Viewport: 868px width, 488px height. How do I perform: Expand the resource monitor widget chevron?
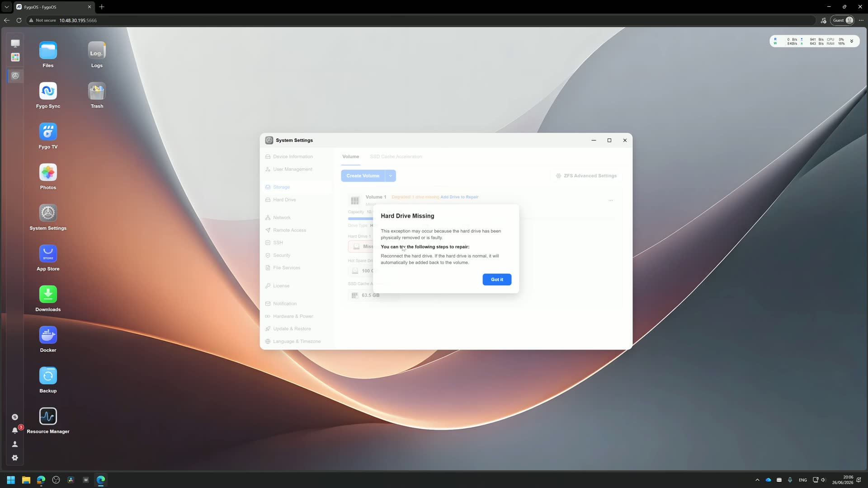tap(852, 41)
